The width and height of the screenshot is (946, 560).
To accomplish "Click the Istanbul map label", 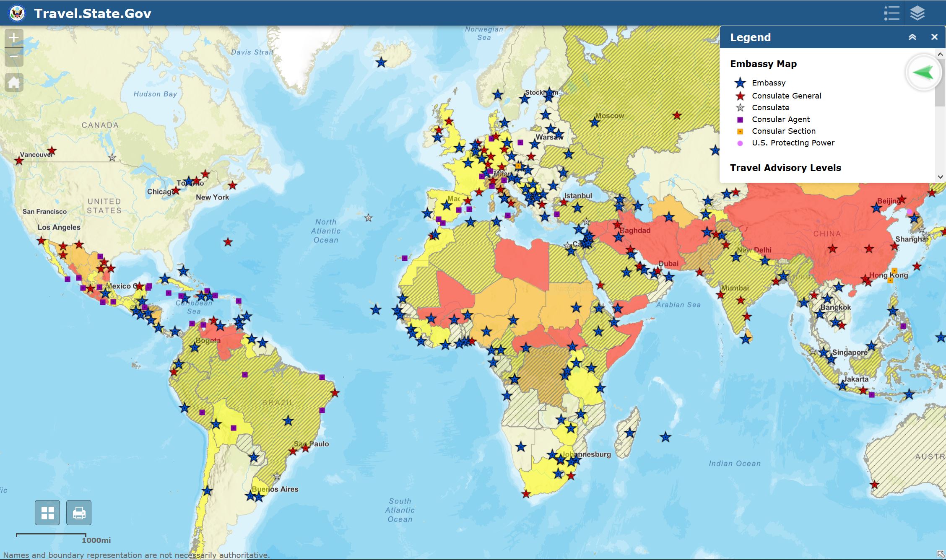I will [x=578, y=196].
